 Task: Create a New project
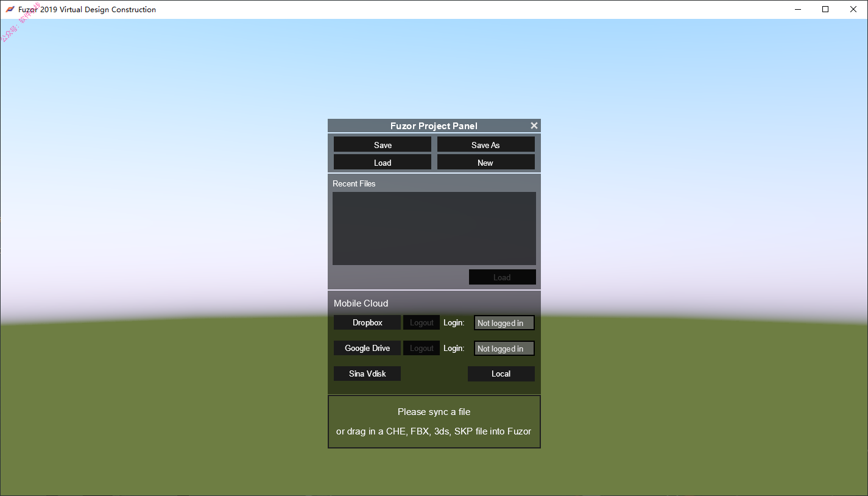pyautogui.click(x=485, y=162)
